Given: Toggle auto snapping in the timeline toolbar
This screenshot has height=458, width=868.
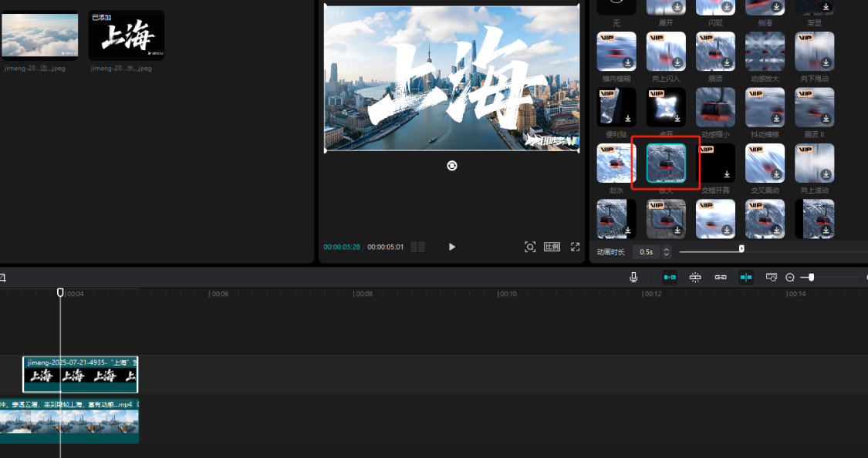Looking at the screenshot, I should tap(695, 277).
